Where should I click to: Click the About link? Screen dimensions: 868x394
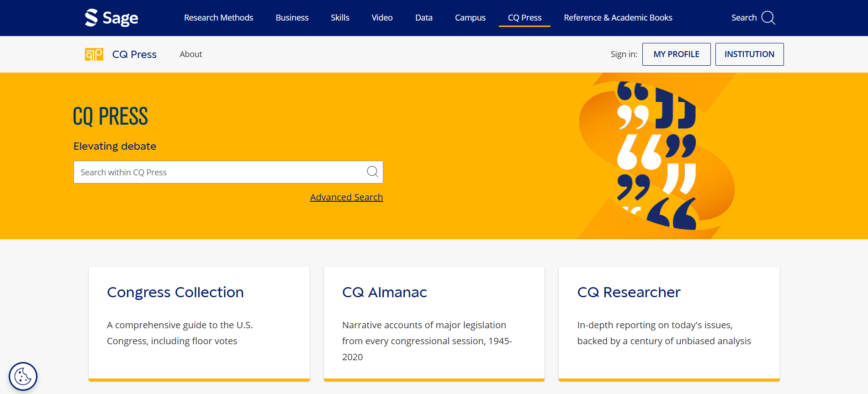(x=191, y=54)
